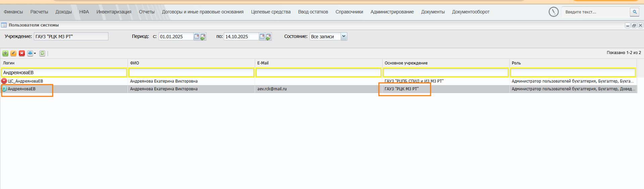Image resolution: width=644 pixels, height=189 pixels.
Task: Sort by the E-Mail column header
Action: coord(318,63)
